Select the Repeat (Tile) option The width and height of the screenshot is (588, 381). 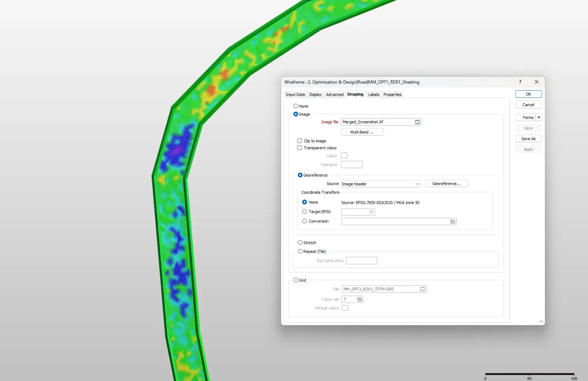pos(300,252)
